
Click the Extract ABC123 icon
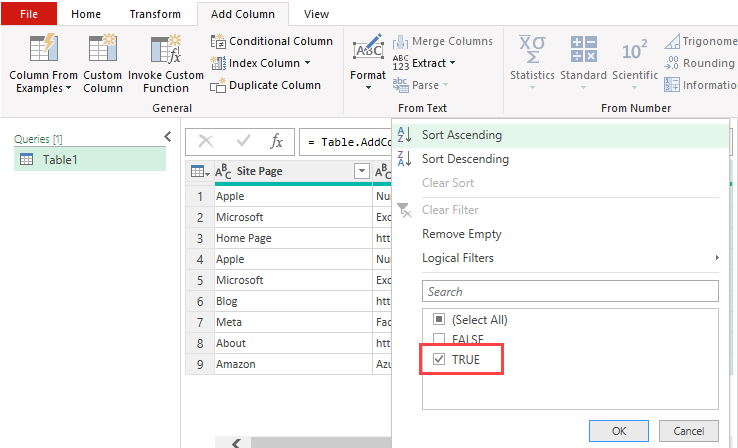401,63
